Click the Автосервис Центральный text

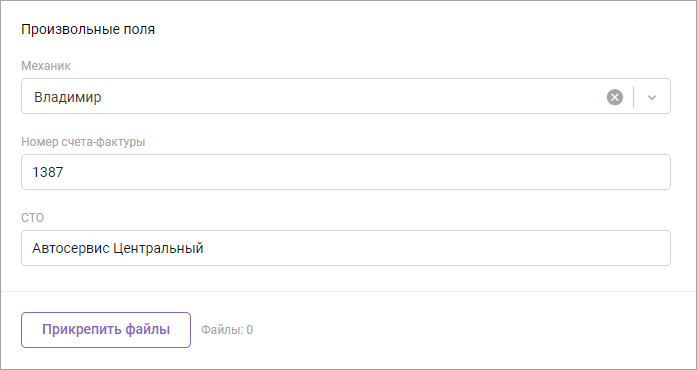(118, 248)
